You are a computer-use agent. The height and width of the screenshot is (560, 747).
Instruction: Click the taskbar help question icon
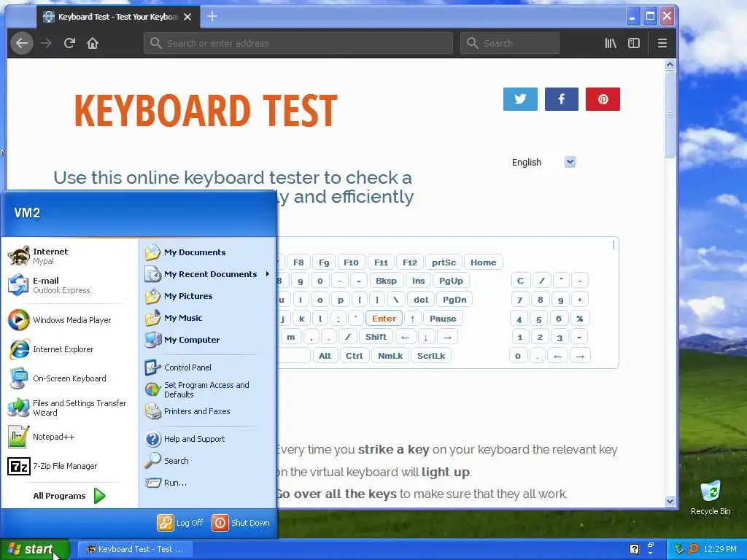634,549
